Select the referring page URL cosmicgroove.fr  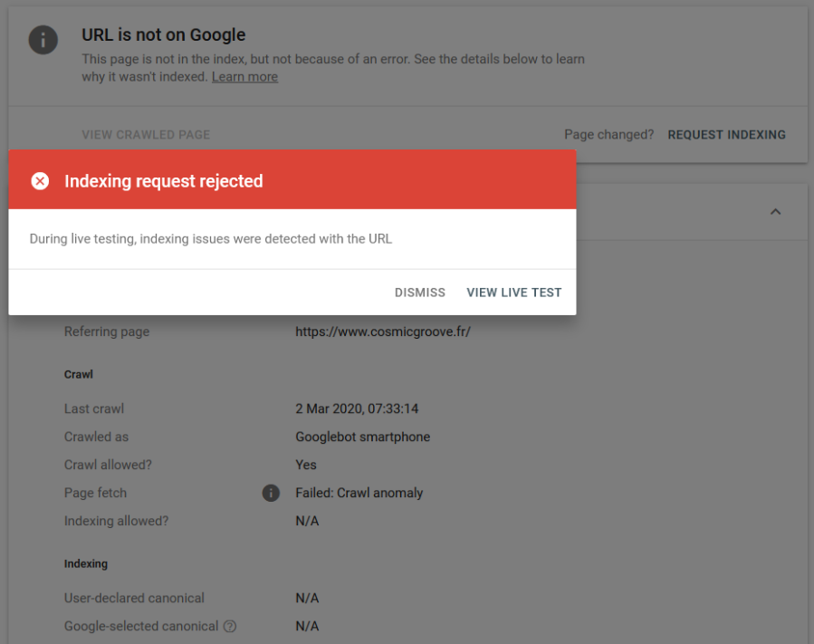(382, 332)
